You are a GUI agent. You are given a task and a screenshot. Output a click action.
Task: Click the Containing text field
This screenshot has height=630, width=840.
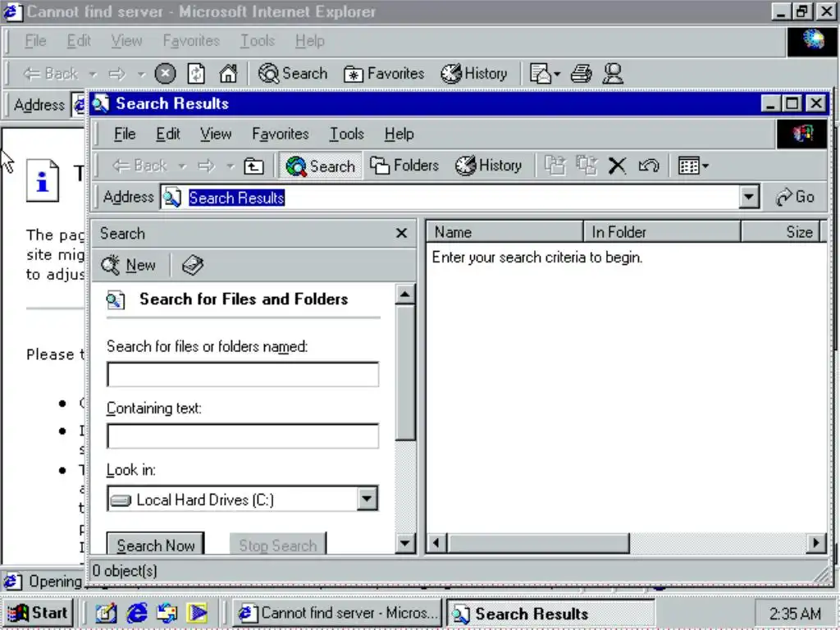pyautogui.click(x=243, y=436)
